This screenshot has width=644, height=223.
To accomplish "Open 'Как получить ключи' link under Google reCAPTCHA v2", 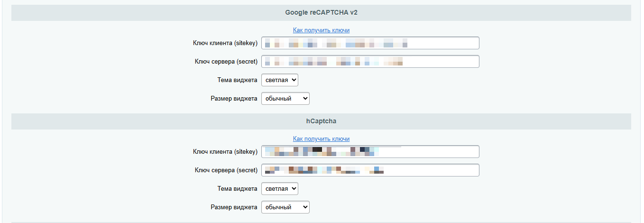I will [x=321, y=30].
